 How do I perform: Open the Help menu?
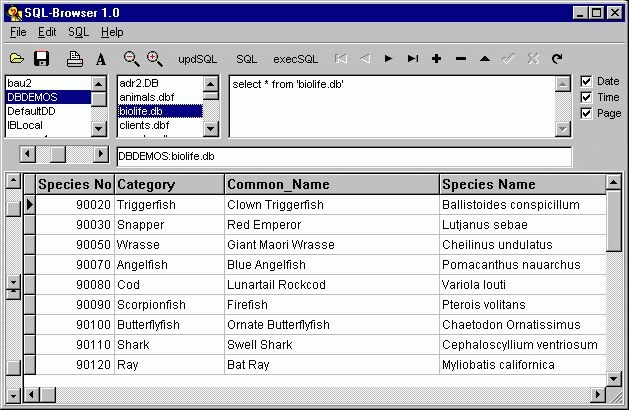pos(112,32)
